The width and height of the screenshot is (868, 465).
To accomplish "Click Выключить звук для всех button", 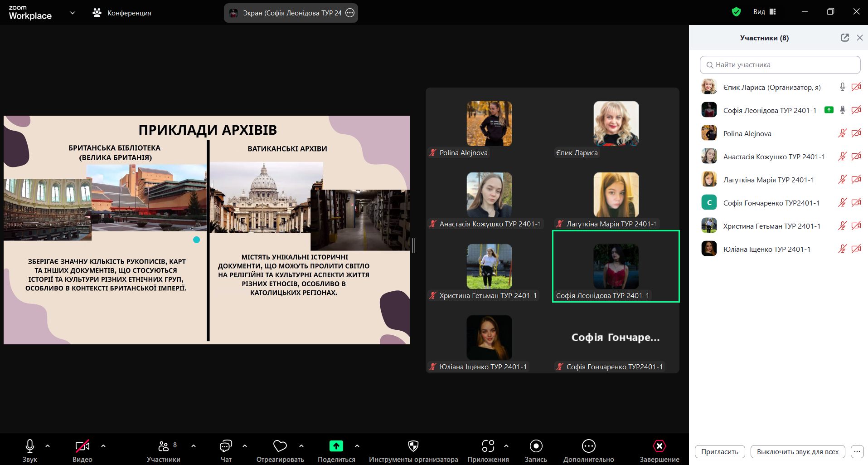I will click(797, 451).
